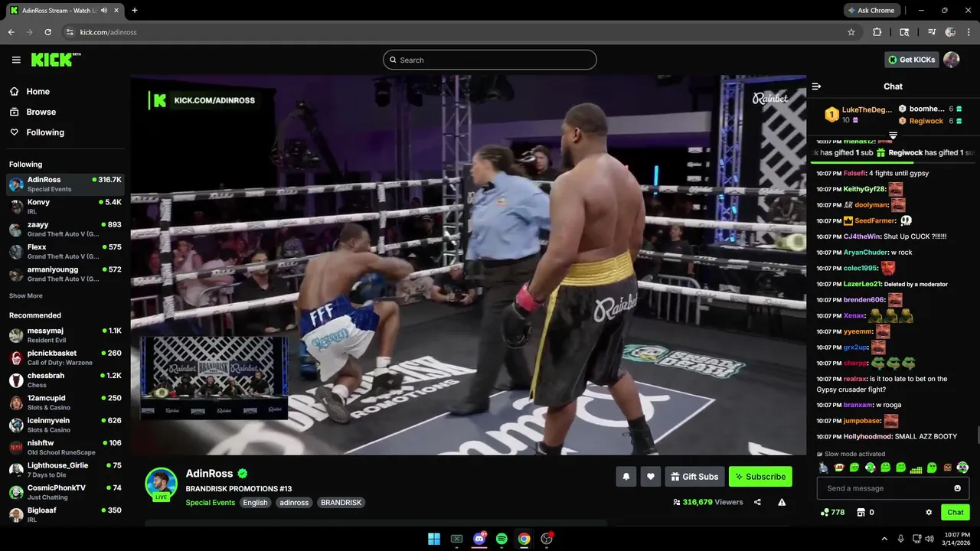Open emoji picker in message box

pos(957,488)
